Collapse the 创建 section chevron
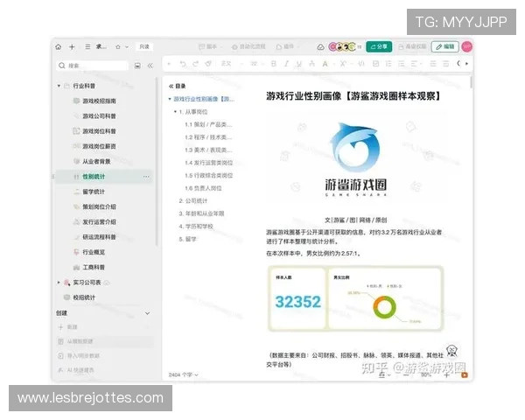This screenshot has width=525, height=420. click(x=147, y=313)
